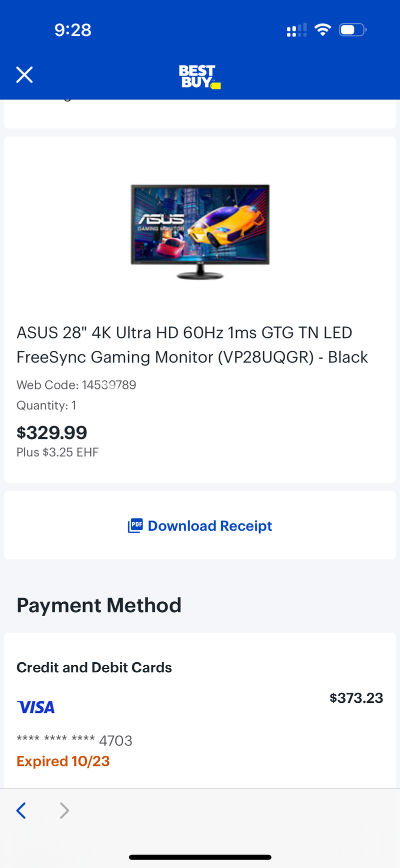
Task: Tap the 9:28 clock in status bar
Action: (73, 30)
